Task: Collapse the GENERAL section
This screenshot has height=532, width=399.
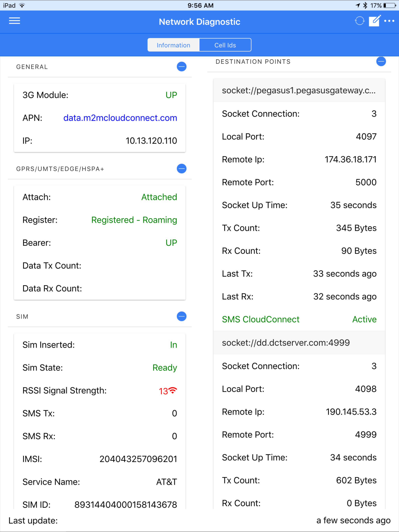Action: click(182, 67)
